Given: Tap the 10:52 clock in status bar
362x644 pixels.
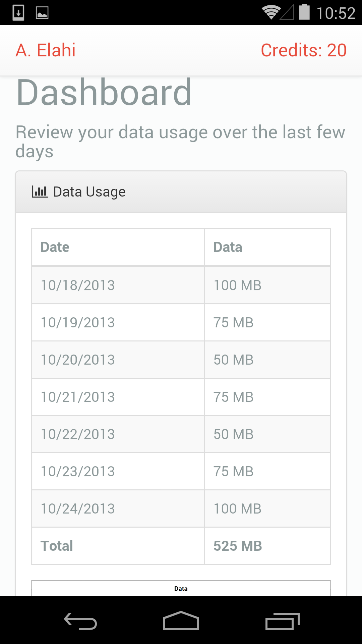Looking at the screenshot, I should coord(336,13).
